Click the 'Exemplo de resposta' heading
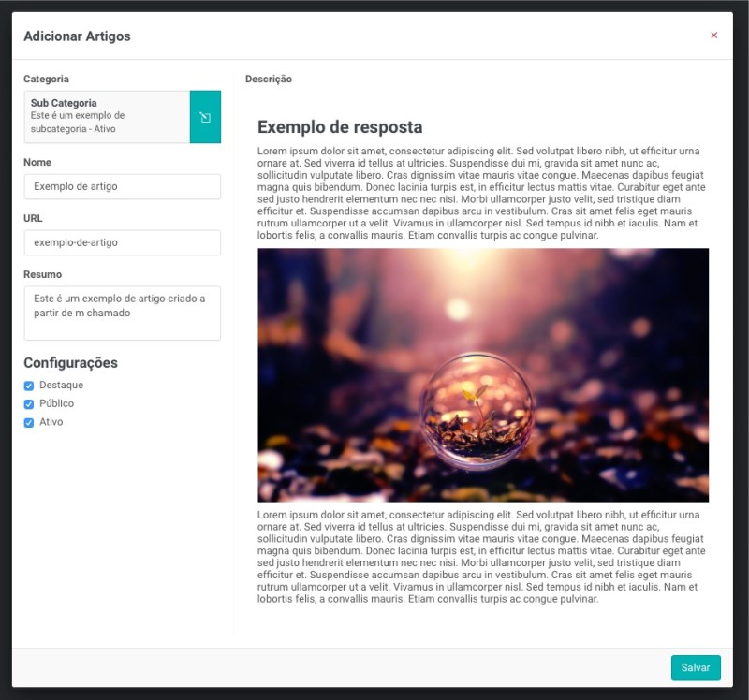 pos(340,127)
